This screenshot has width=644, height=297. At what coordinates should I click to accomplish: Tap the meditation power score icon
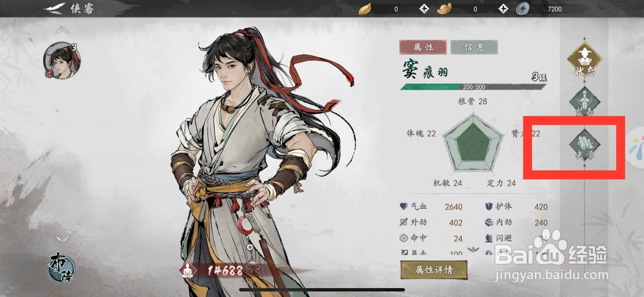(x=186, y=270)
